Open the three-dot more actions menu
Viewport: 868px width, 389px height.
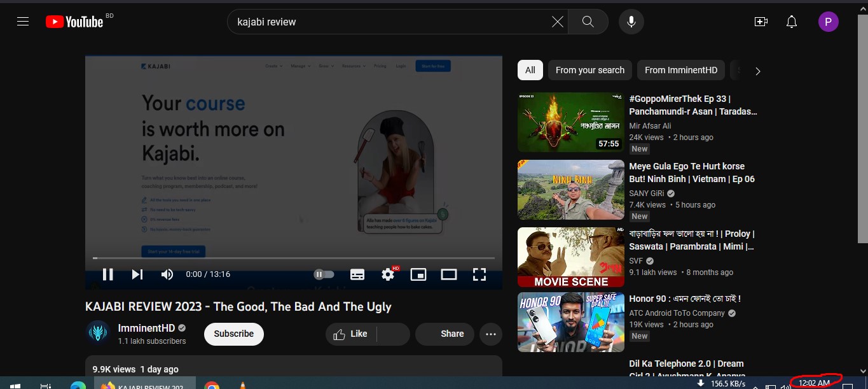click(x=491, y=334)
